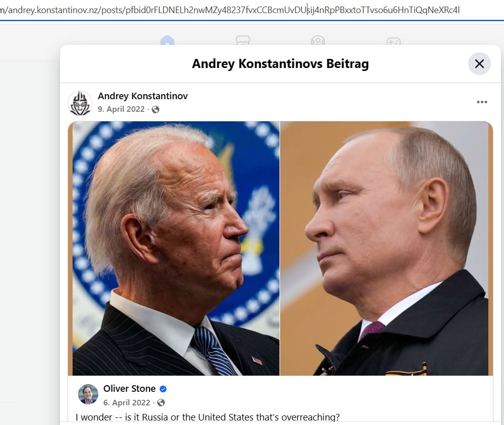The image size is (504, 425).
Task: Close the Andrey Konstantinovs Beitrag dialog
Action: pyautogui.click(x=479, y=63)
